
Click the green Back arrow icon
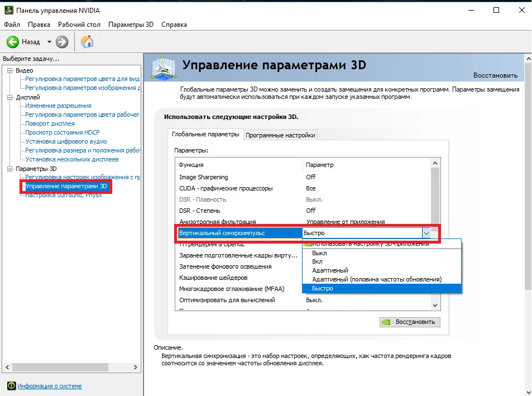[x=12, y=42]
